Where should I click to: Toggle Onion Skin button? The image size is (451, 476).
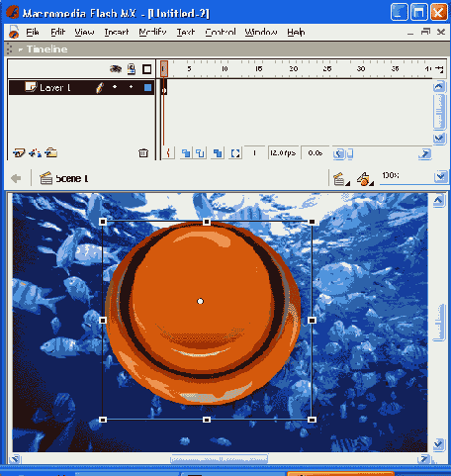pyautogui.click(x=186, y=153)
